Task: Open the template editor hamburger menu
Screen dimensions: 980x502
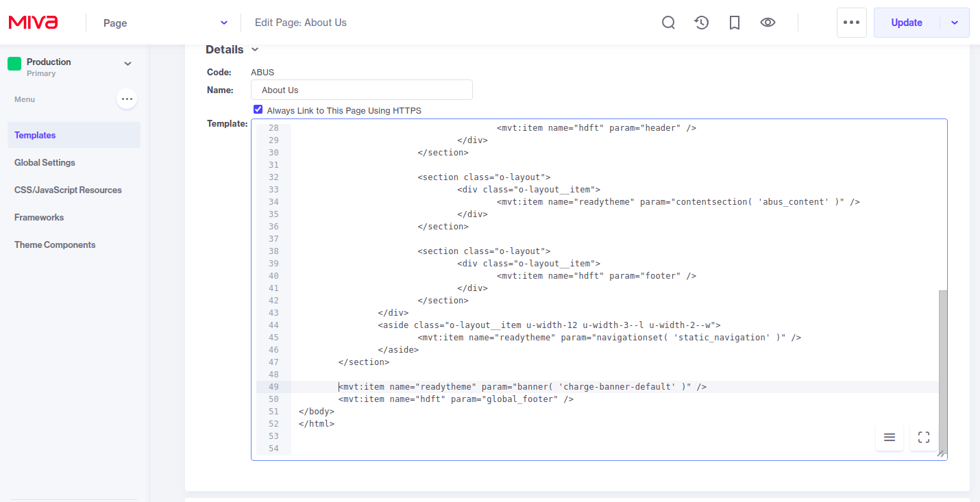Action: coord(890,437)
